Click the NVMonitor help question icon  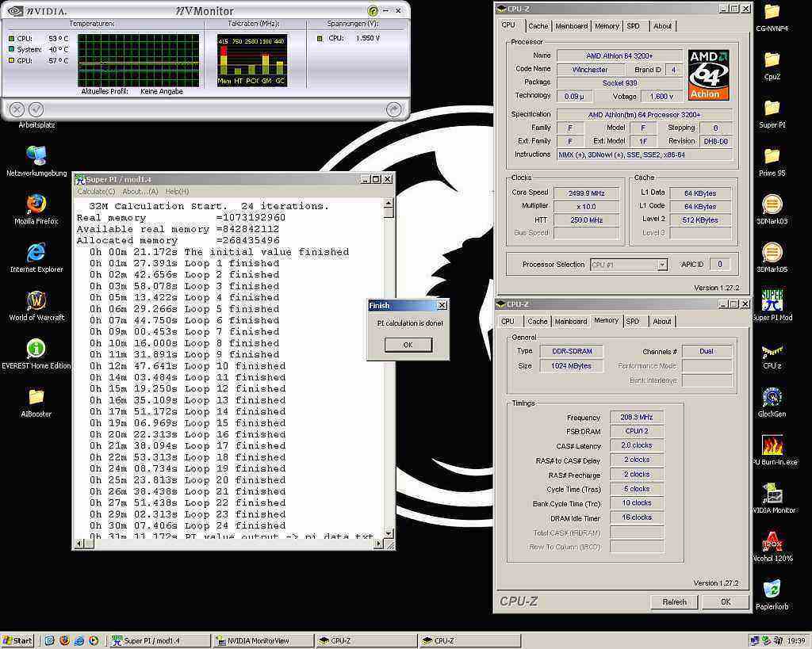[x=373, y=10]
